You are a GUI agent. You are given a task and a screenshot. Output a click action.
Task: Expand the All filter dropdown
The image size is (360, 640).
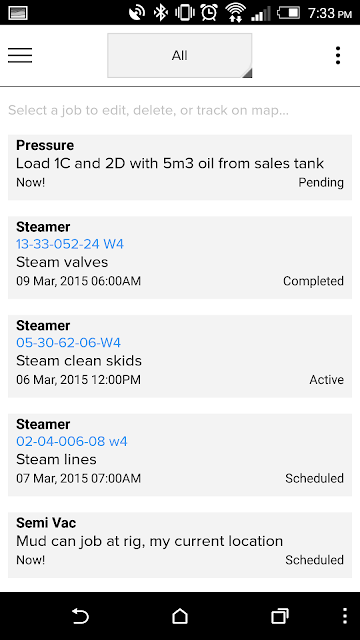(180, 56)
